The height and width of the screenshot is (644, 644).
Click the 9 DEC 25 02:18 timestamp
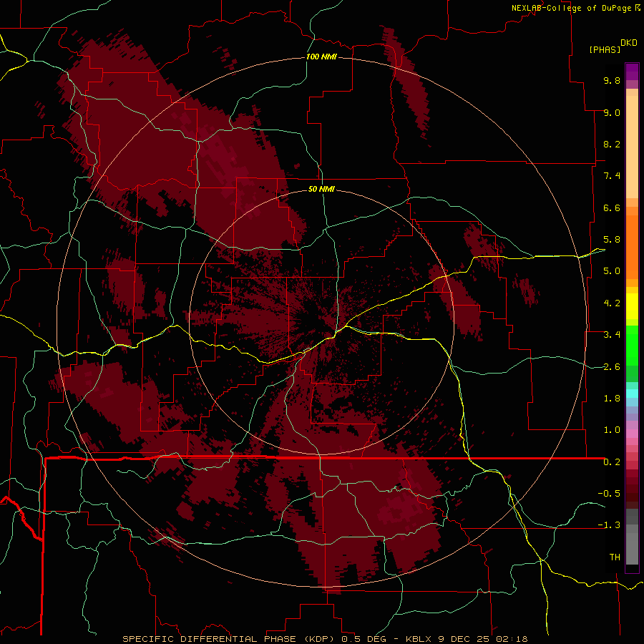(x=482, y=639)
